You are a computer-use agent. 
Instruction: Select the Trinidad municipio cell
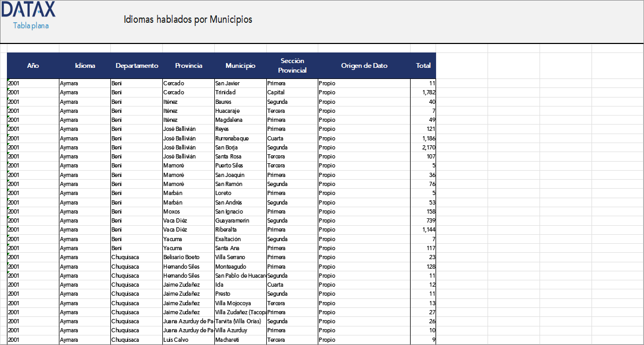[x=240, y=92]
